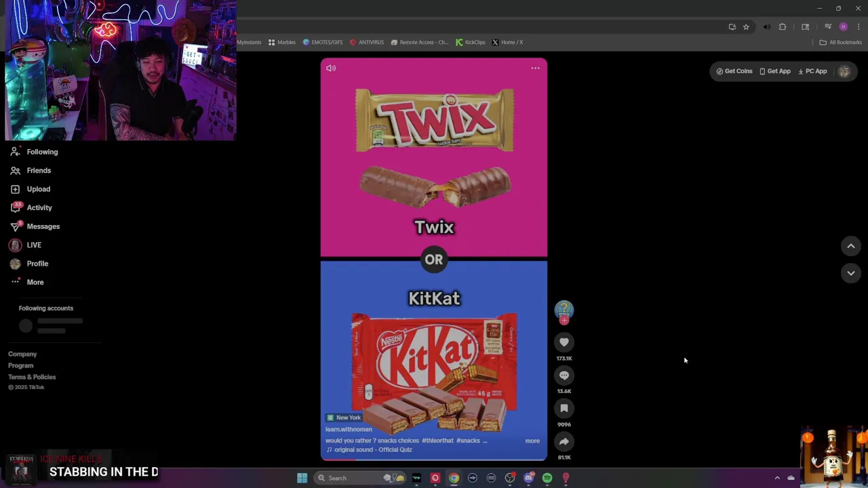Open the Chrome media controls icon
Image resolution: width=868 pixels, height=488 pixels.
pos(828,27)
